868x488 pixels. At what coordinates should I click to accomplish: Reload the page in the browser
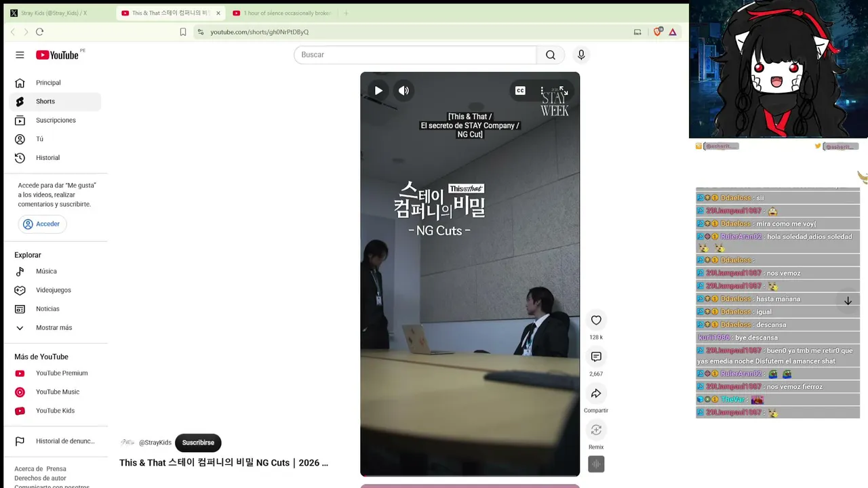pos(39,32)
